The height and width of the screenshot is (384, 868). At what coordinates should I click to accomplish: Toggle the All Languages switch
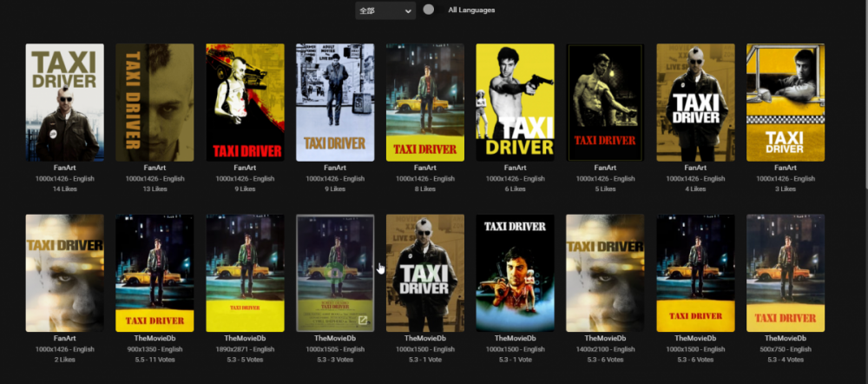pos(432,10)
